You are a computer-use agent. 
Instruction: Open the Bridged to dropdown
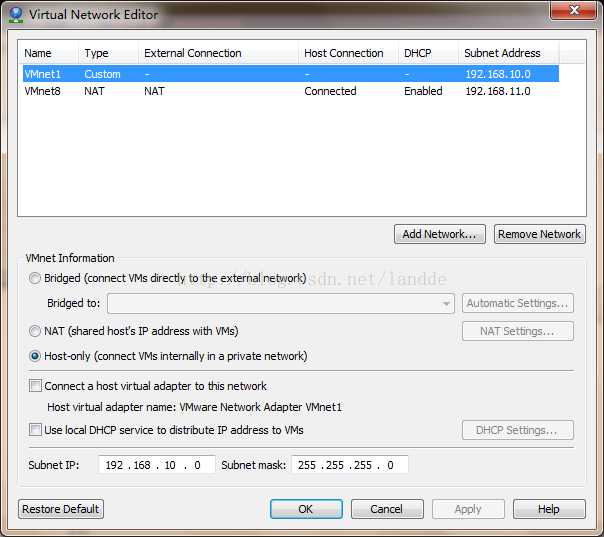coord(281,304)
